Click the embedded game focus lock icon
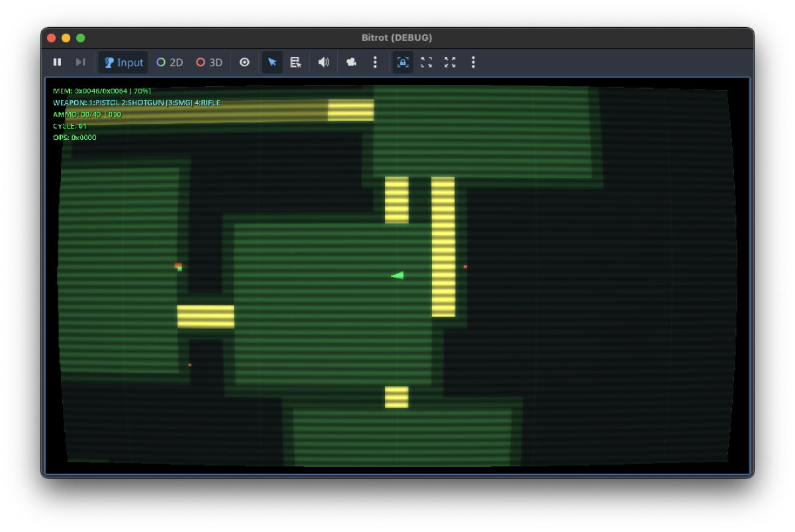The image size is (795, 532). pos(402,62)
